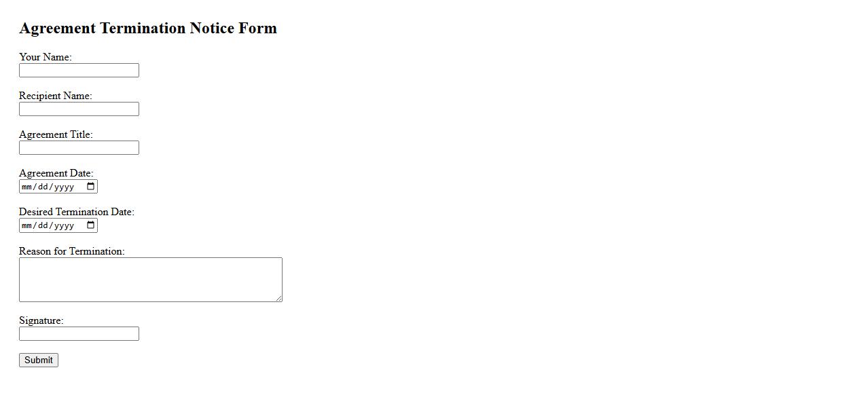Screen dimensions: 868x408
Task: Select day segment of Desired Termination Date
Action: (43, 225)
